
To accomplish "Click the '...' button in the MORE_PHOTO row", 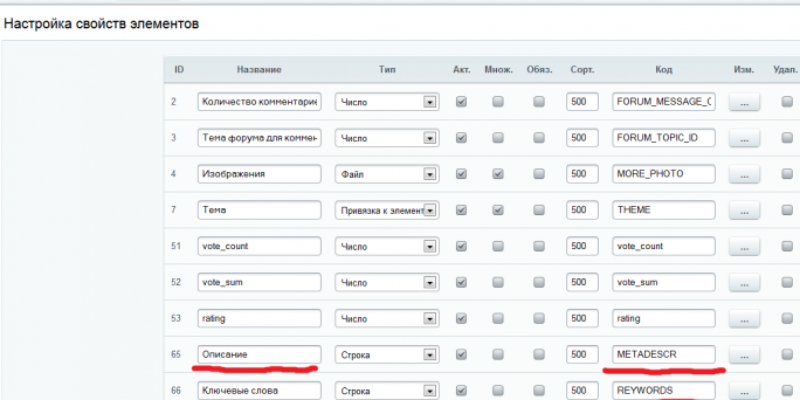I will point(744,174).
